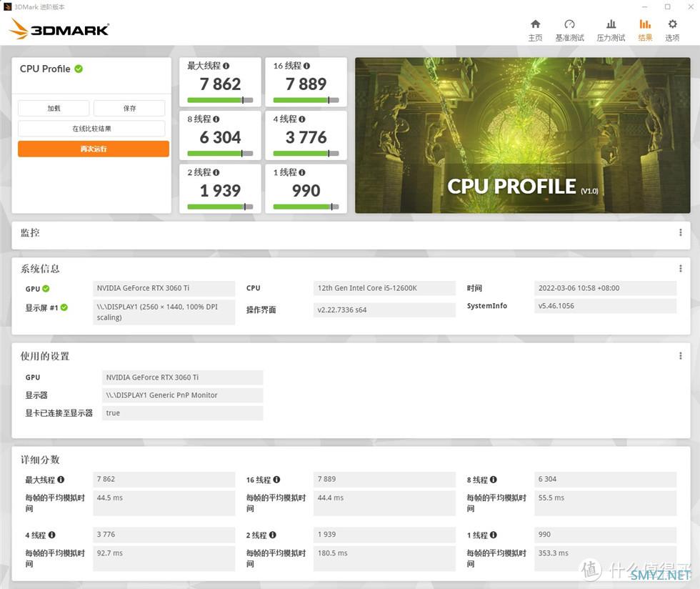Image resolution: width=700 pixels, height=589 pixels.
Task: Click the "6 304" value in 详细分数
Action: pos(606,480)
